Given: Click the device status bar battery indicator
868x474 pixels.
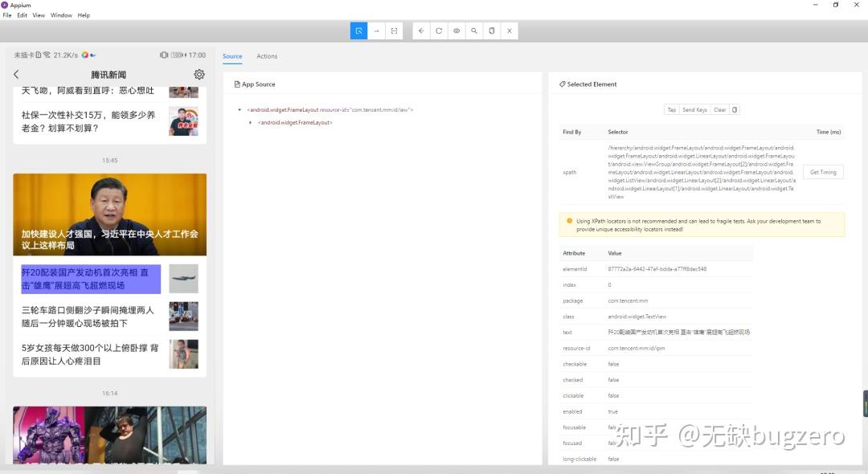Looking at the screenshot, I should coord(178,55).
